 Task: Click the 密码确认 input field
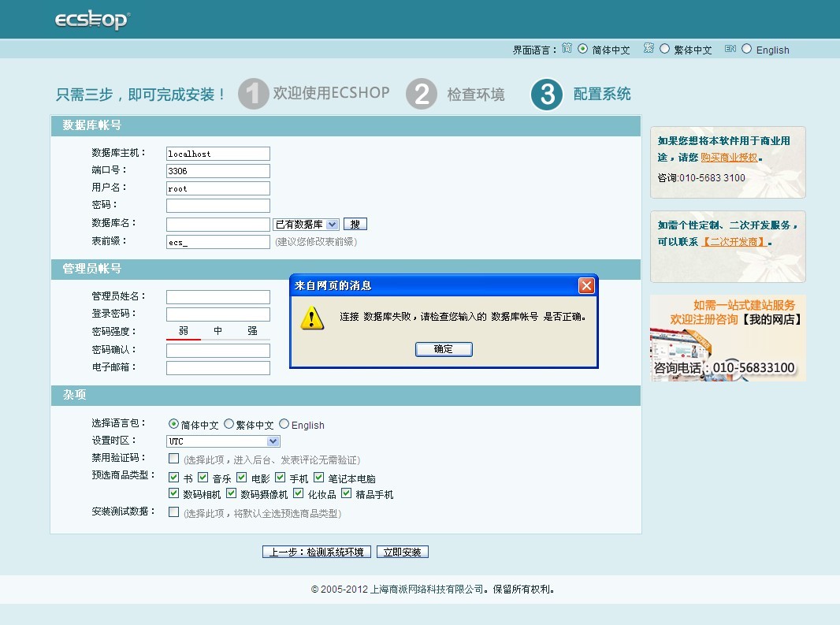point(218,351)
